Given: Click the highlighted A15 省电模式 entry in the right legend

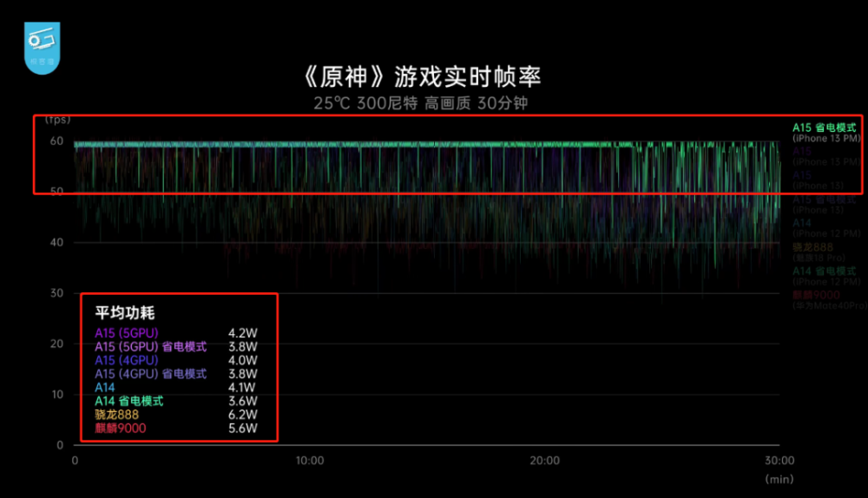Looking at the screenshot, I should click(x=825, y=128).
